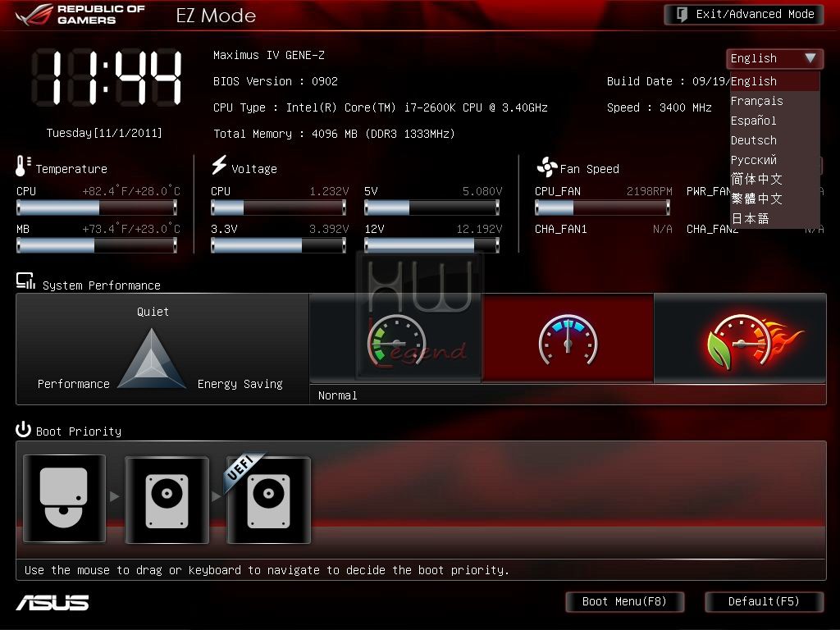Choose Français from the language list

(774, 101)
